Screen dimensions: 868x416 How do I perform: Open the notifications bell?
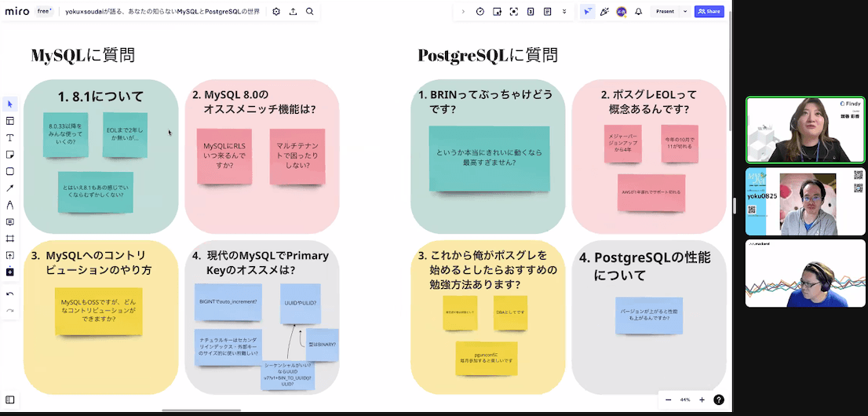point(638,12)
